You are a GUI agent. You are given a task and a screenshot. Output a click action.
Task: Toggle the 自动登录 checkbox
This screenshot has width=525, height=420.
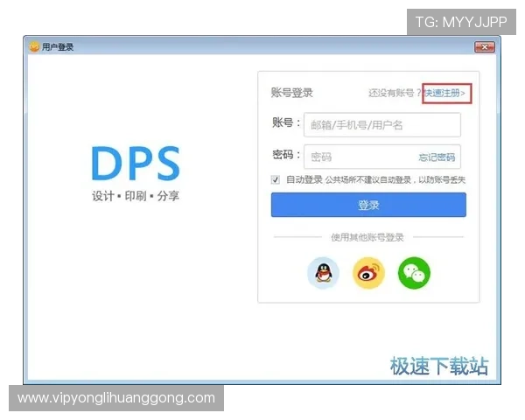coord(276,180)
